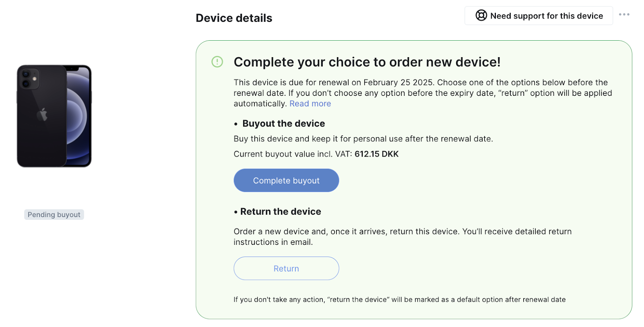Click the default option footnote about no action
Screen dimensions: 644x327
tap(399, 300)
